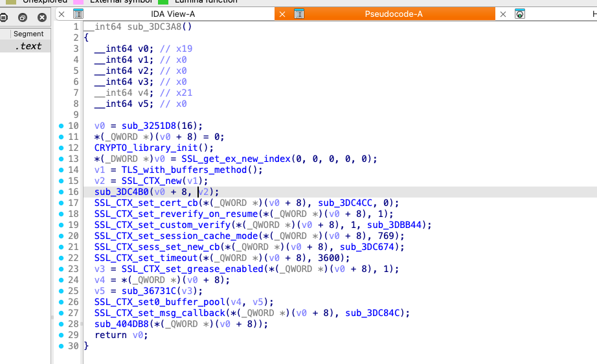Toggle breakpoint dot on line 13
597x364 pixels.
pos(61,159)
